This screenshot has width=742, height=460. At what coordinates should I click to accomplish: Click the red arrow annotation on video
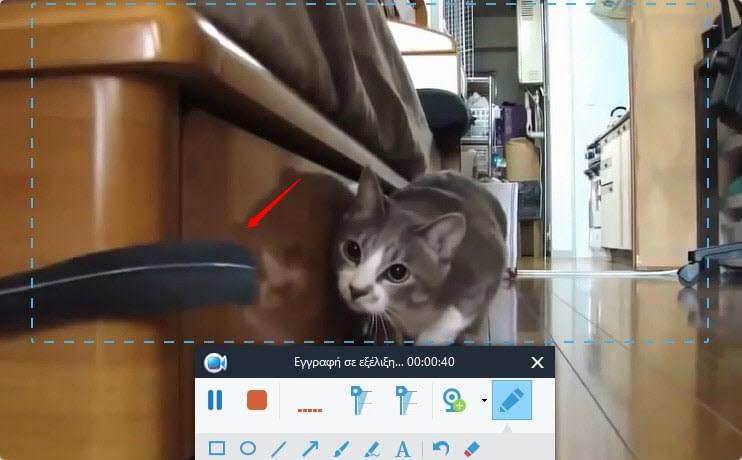point(274,203)
